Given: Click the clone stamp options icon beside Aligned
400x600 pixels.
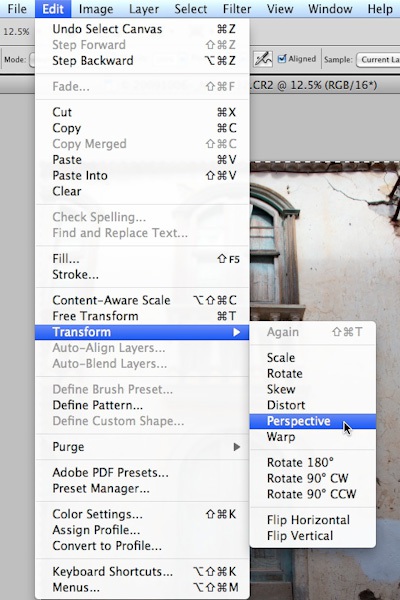Looking at the screenshot, I should 263,59.
